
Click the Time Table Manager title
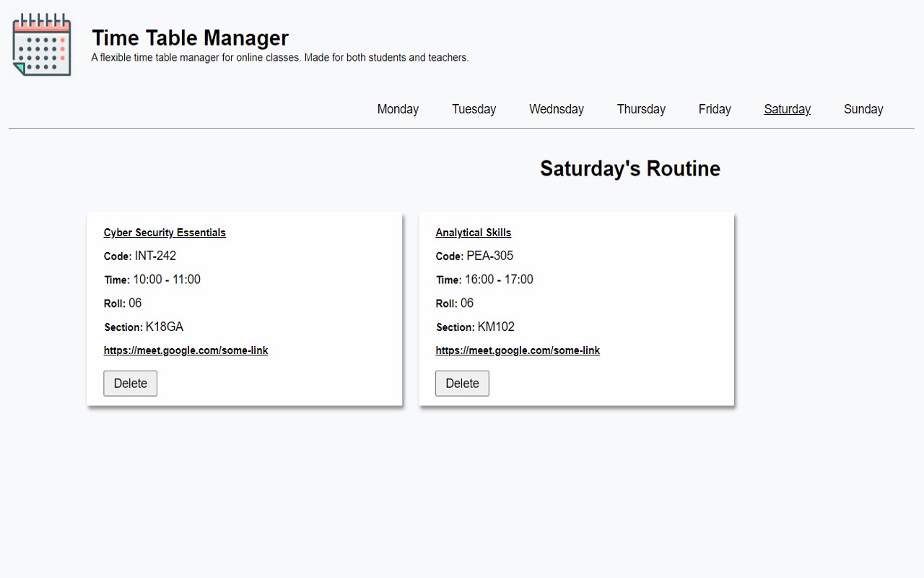[191, 38]
